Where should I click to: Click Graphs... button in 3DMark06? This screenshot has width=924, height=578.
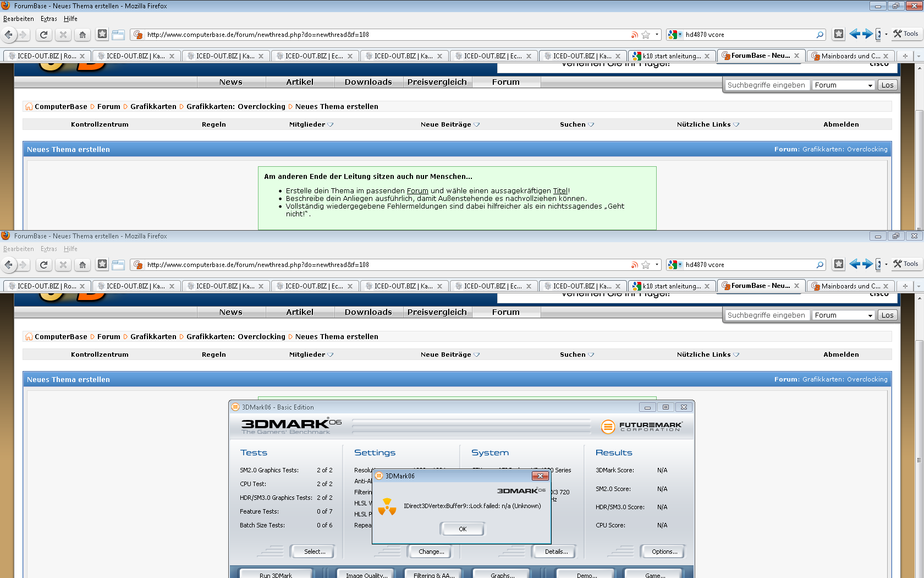503,574
